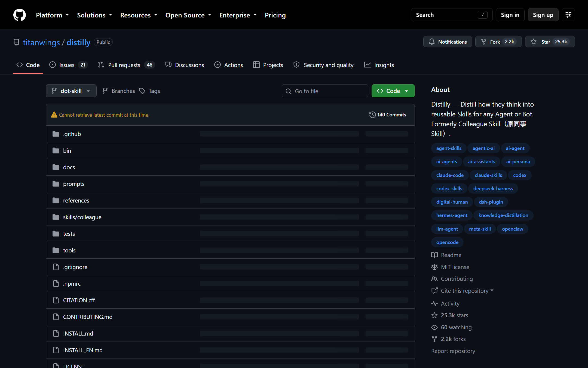Click the Go to file field
588x368 pixels.
point(325,91)
